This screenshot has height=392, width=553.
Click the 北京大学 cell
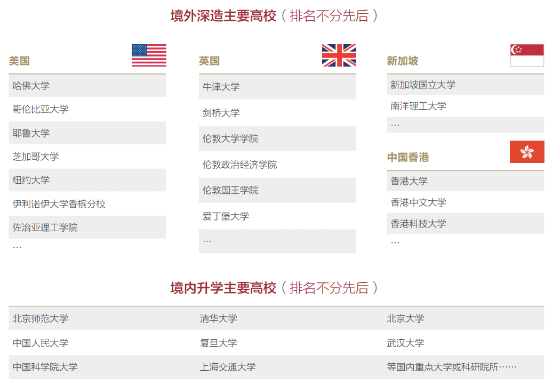[x=406, y=318]
